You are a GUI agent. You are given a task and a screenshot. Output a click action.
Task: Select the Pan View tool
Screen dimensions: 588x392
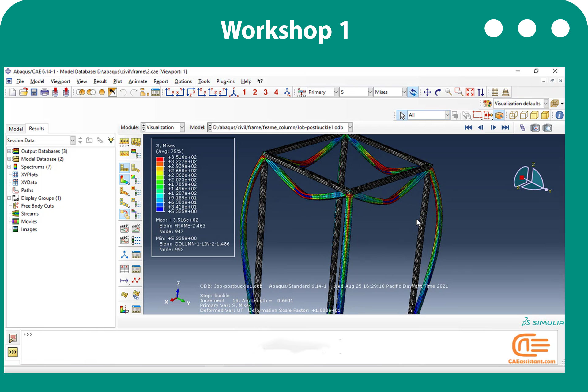[x=428, y=92]
